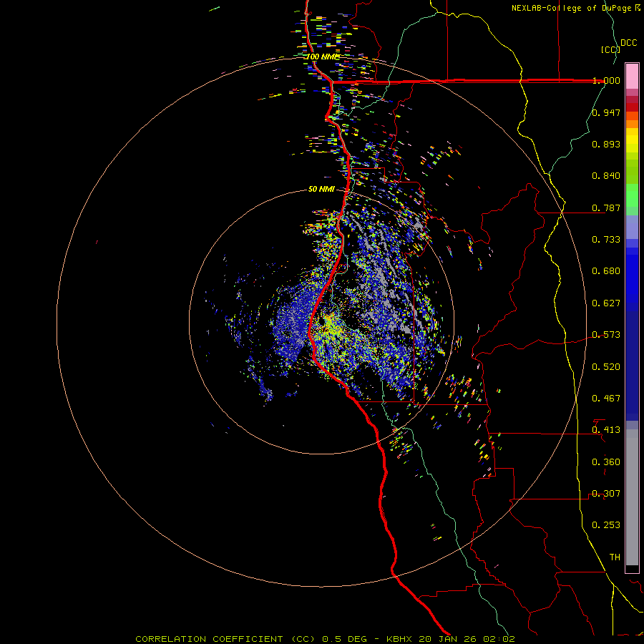Select the 0.253 legend value

pos(606,525)
